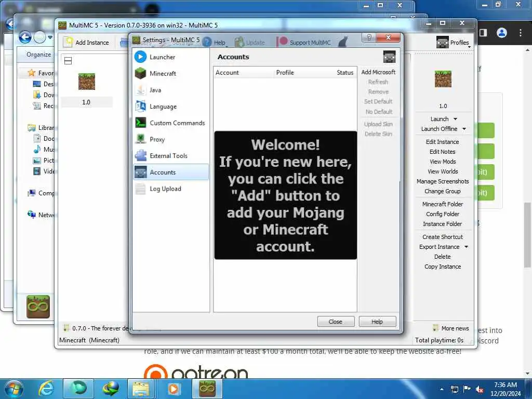Click Support MultiMC Patreon toolbar icon
Screen dimensions: 532x399
(303, 43)
